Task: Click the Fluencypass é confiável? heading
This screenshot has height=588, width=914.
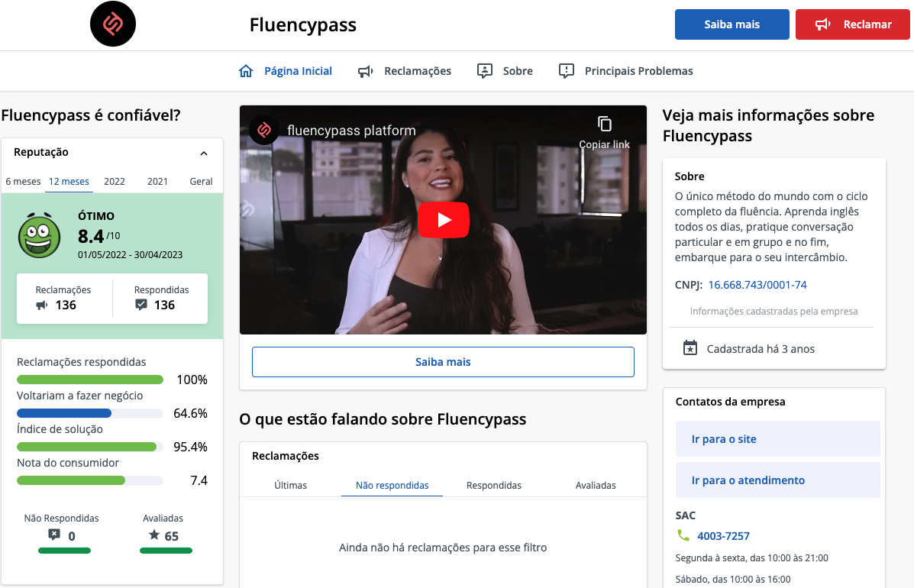Action: tap(91, 115)
